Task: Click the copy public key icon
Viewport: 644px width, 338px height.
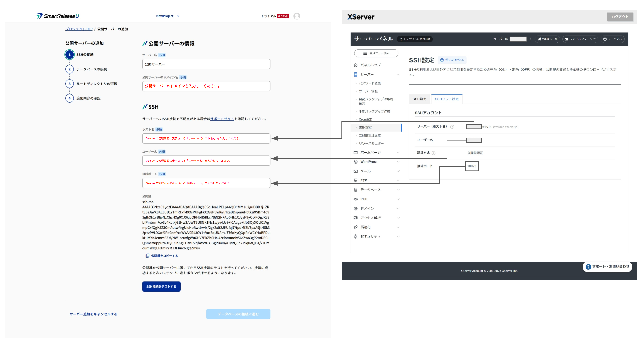Action: 148,256
